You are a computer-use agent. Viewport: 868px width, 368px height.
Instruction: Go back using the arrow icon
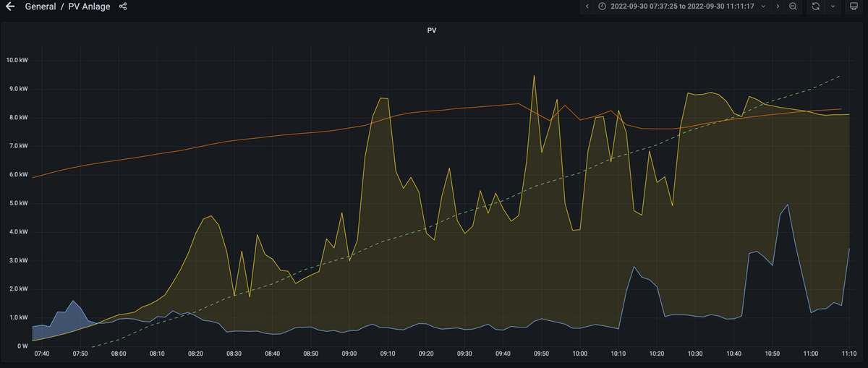(10, 7)
